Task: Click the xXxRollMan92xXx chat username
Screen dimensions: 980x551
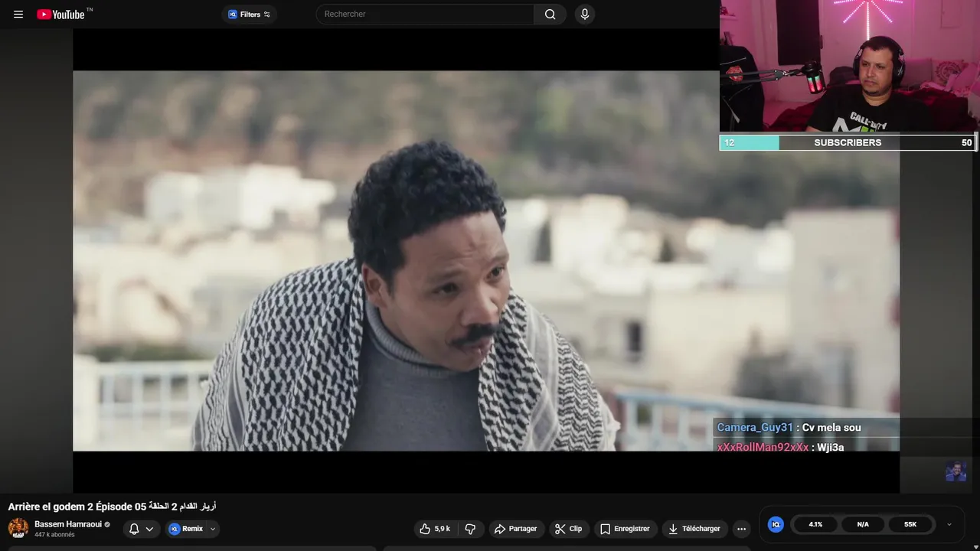Action: point(763,448)
